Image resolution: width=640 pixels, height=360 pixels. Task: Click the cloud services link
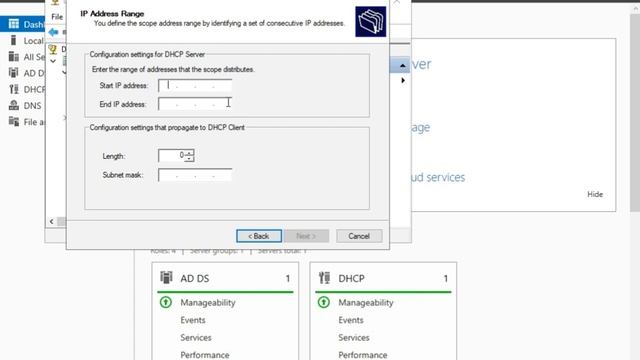[438, 177]
